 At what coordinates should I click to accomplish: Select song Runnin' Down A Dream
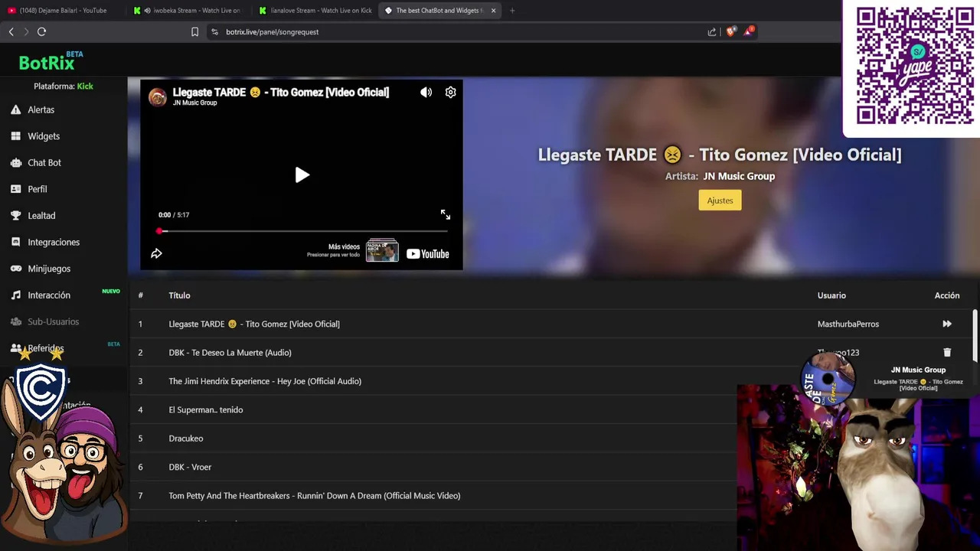(x=315, y=496)
